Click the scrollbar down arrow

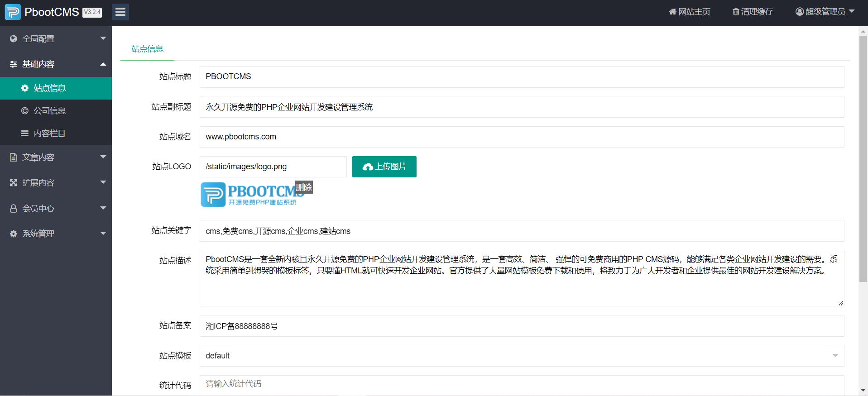tap(863, 390)
